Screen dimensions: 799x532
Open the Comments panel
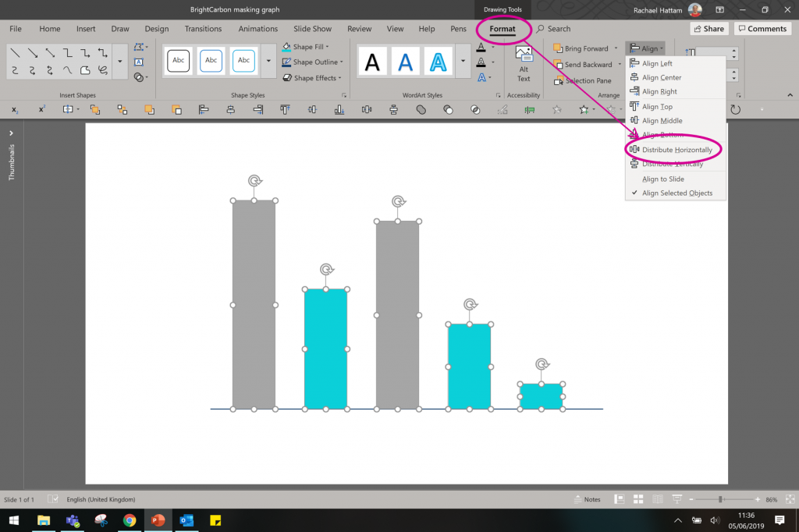[762, 28]
